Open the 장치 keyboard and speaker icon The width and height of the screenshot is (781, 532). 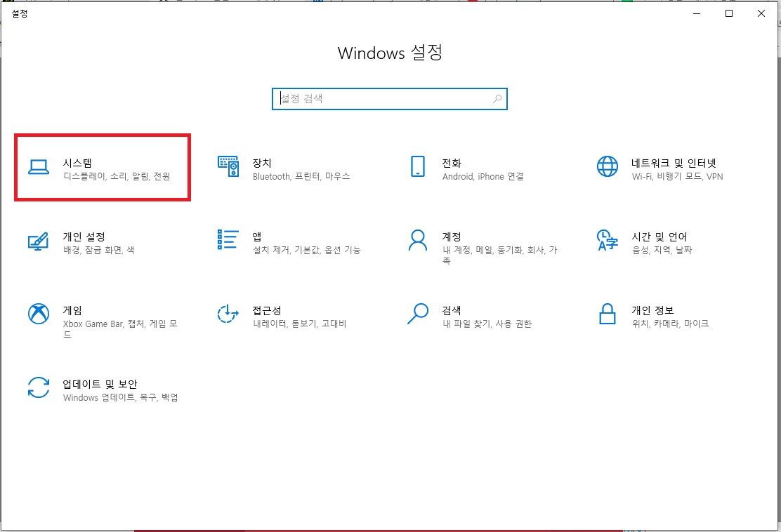pyautogui.click(x=228, y=166)
